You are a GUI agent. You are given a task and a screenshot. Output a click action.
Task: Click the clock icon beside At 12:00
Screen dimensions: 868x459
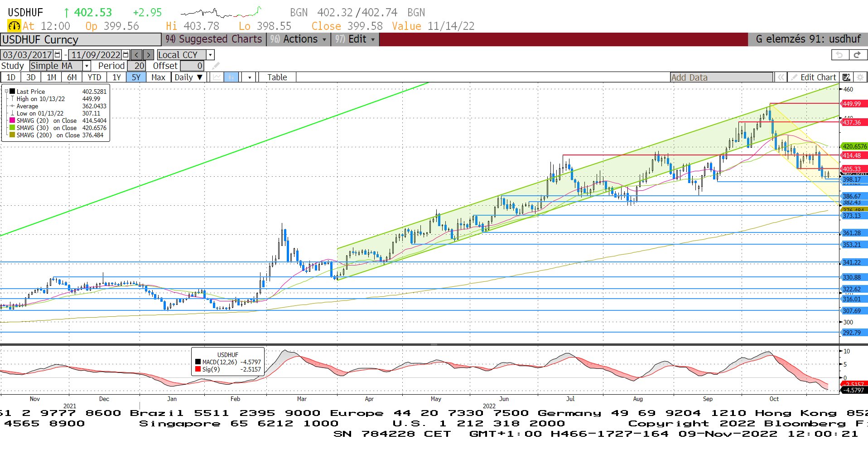coord(14,26)
